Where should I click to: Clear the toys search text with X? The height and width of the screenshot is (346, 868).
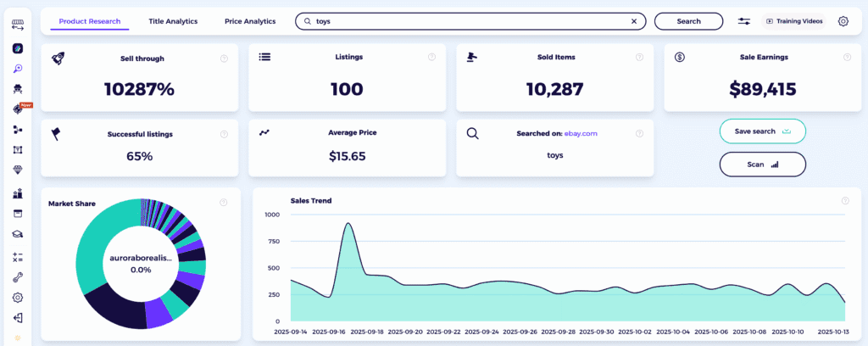633,21
